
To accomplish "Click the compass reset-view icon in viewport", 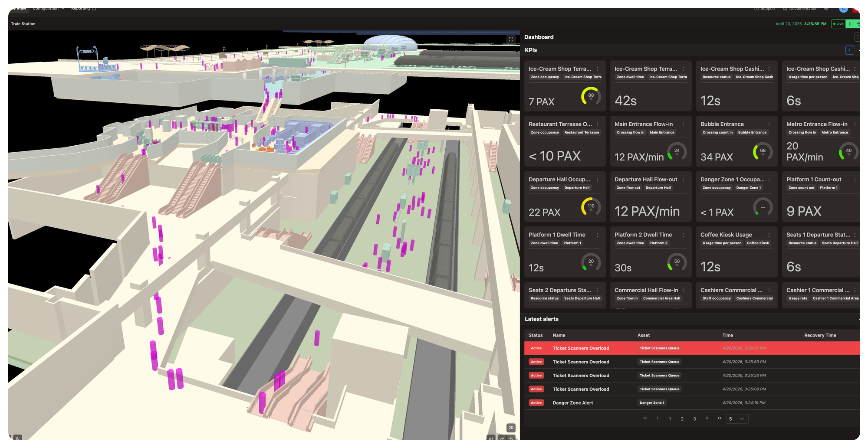I will (x=491, y=439).
